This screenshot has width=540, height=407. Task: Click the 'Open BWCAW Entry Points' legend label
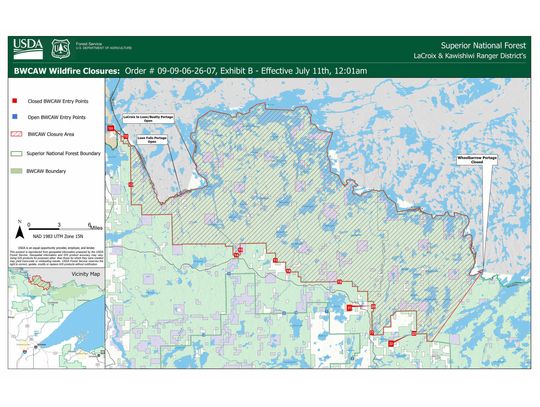pyautogui.click(x=56, y=117)
